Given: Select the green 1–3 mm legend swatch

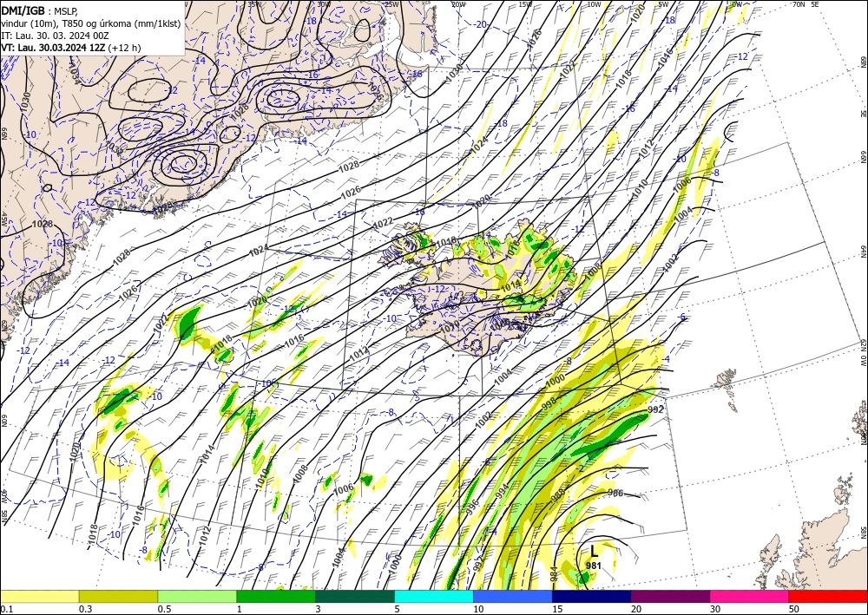Looking at the screenshot, I should pyautogui.click(x=276, y=596).
